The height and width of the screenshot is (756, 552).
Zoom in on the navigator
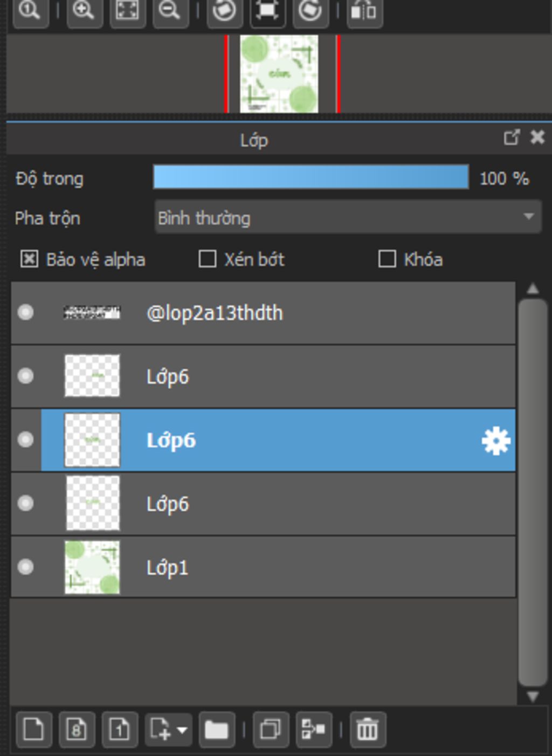click(x=84, y=10)
